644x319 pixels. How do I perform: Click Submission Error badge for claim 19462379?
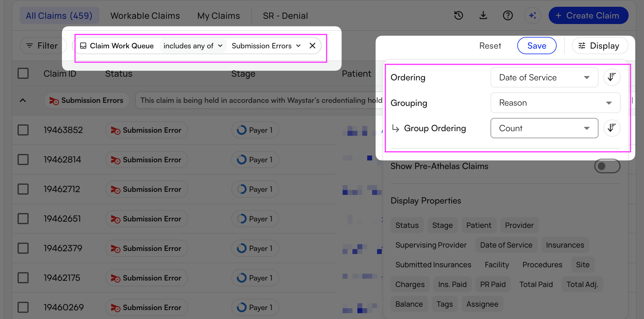(146, 248)
